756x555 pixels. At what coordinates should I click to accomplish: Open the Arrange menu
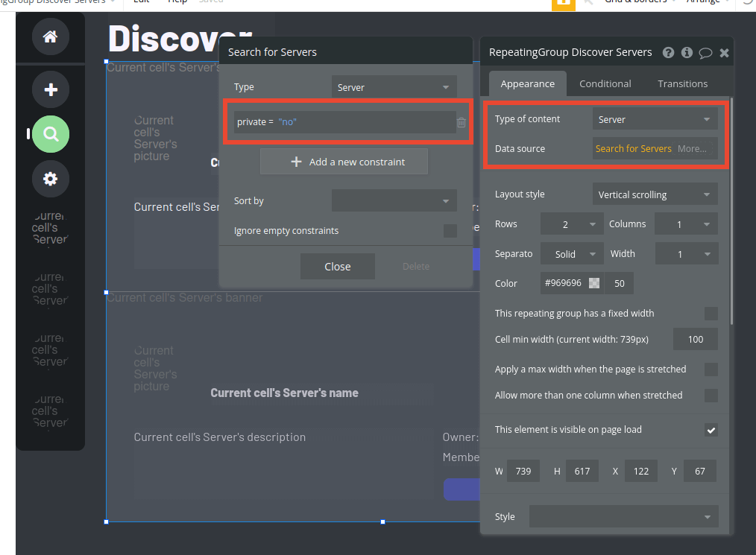click(705, 1)
